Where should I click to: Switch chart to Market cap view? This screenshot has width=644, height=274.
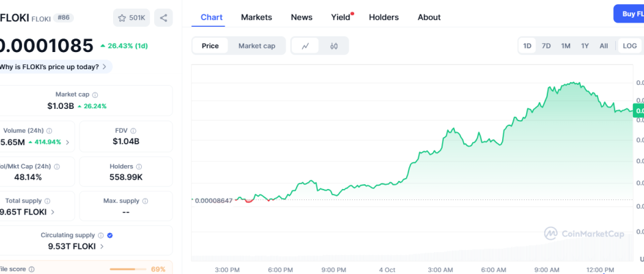click(x=256, y=46)
